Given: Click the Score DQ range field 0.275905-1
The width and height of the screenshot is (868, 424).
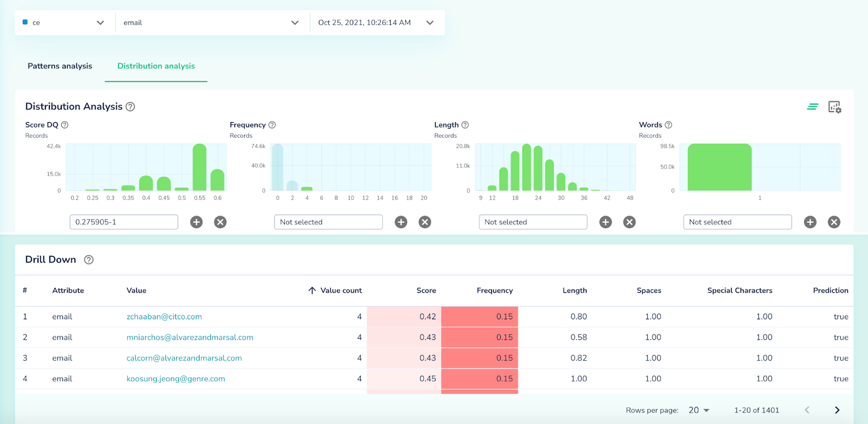Looking at the screenshot, I should click(x=124, y=222).
